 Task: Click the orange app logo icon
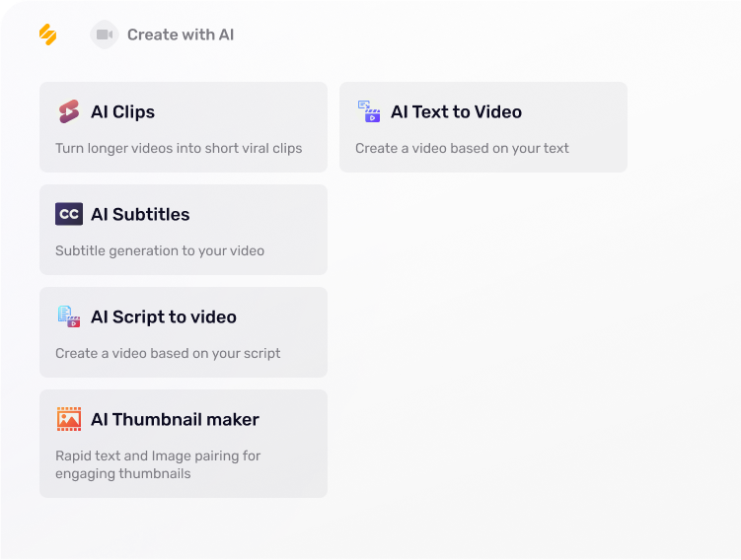click(47, 35)
